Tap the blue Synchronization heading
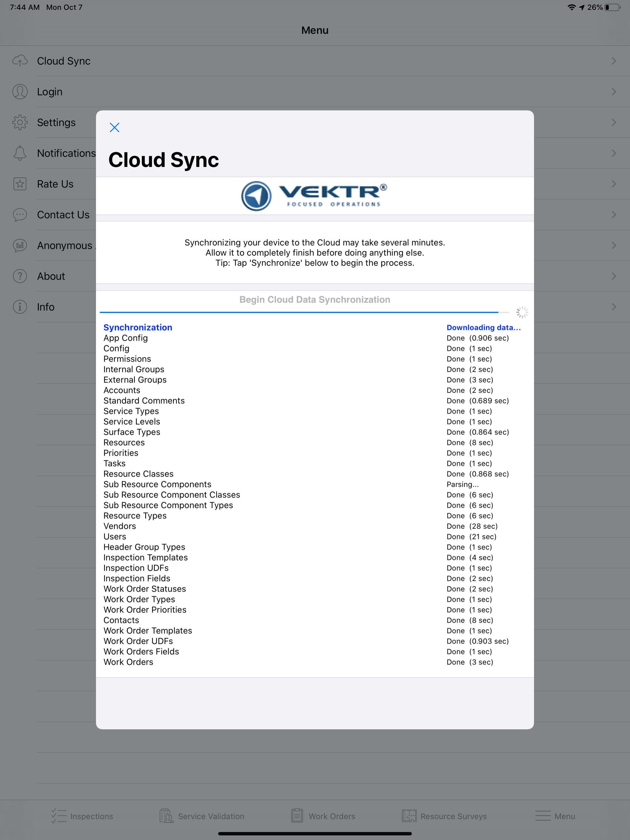 [138, 327]
